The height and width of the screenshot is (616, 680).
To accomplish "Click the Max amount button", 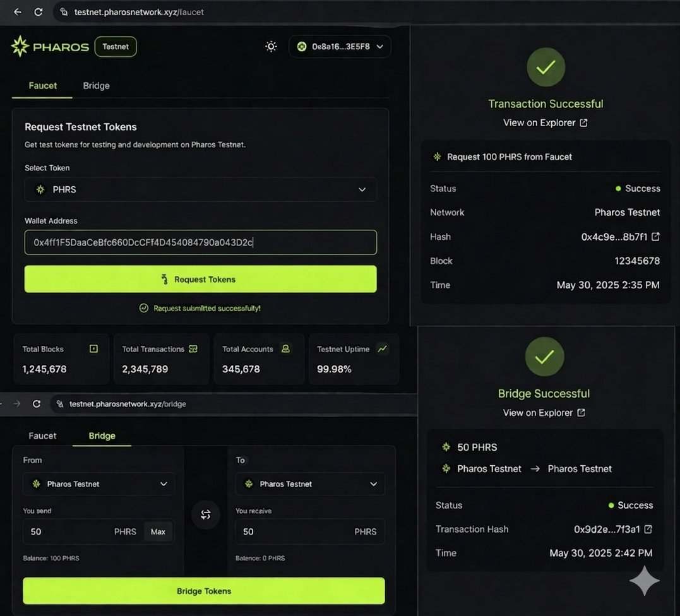I will click(158, 531).
